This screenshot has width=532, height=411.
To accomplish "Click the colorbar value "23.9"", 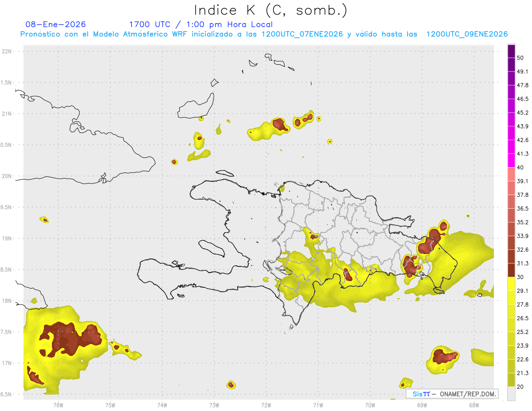I will 523,345.
